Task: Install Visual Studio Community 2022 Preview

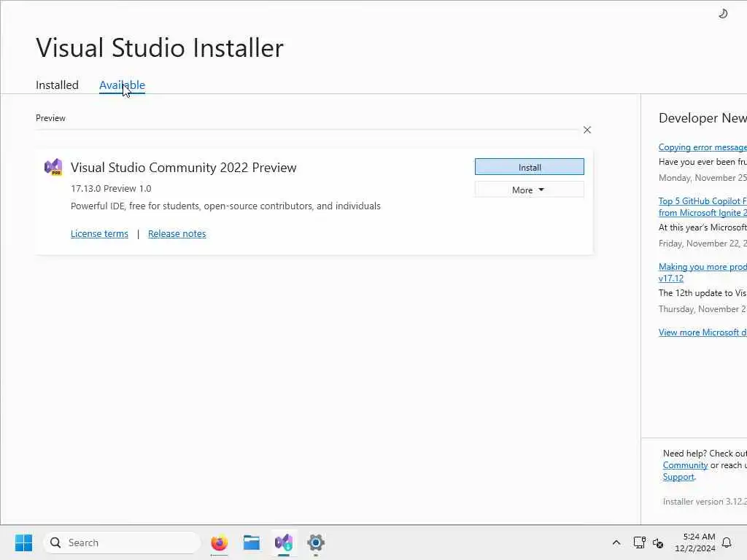Action: click(530, 167)
